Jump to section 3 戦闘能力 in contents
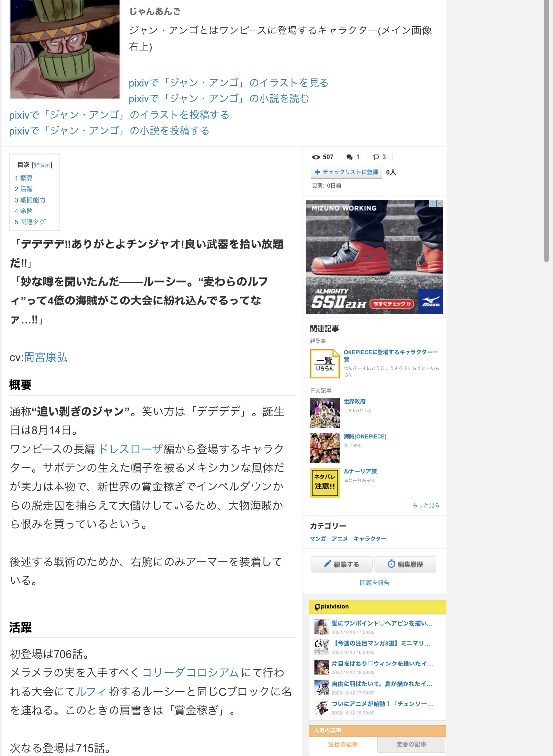 coord(30,200)
